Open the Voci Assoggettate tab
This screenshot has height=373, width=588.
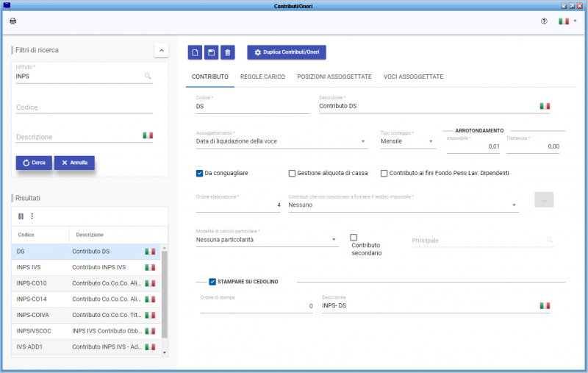[x=412, y=77]
